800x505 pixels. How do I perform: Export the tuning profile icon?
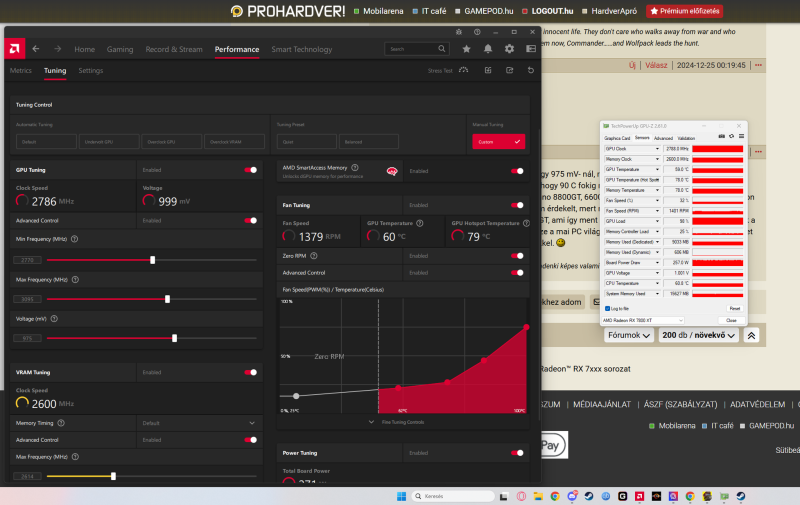coord(509,70)
